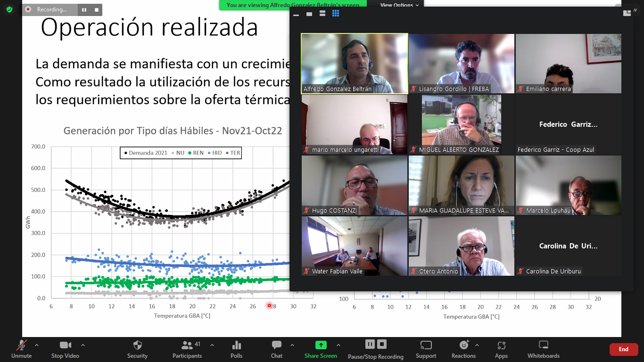This screenshot has height=362, width=644.
Task: Open the Security shield menu
Action: coord(137,349)
